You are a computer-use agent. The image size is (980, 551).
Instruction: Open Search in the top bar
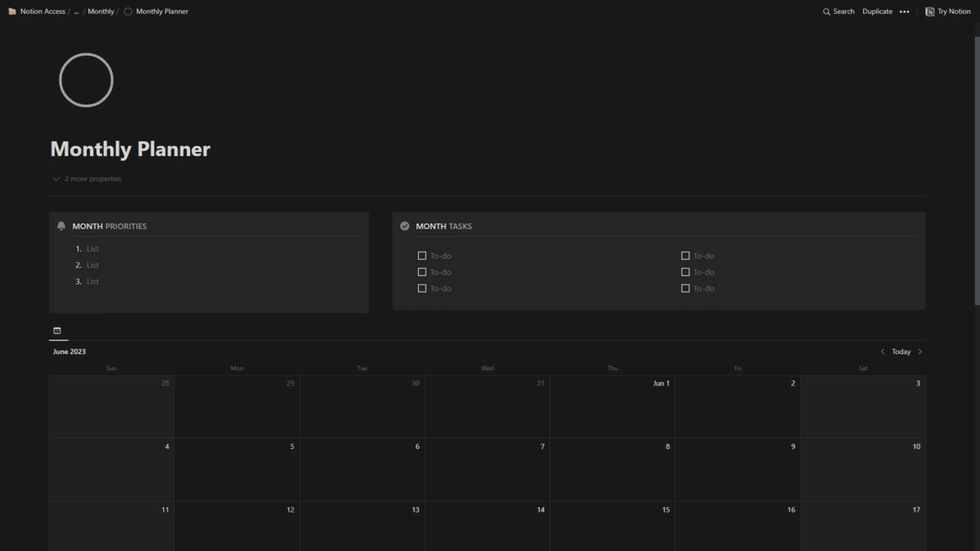(x=839, y=11)
